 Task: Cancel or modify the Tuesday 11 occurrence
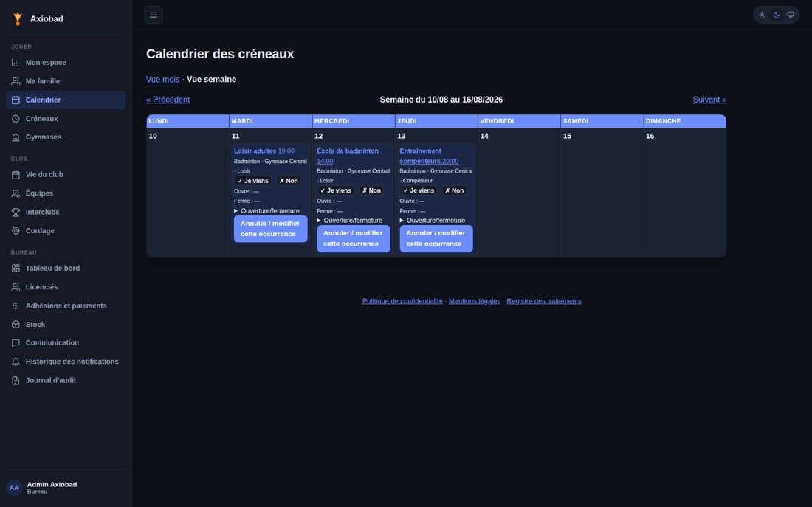point(270,229)
